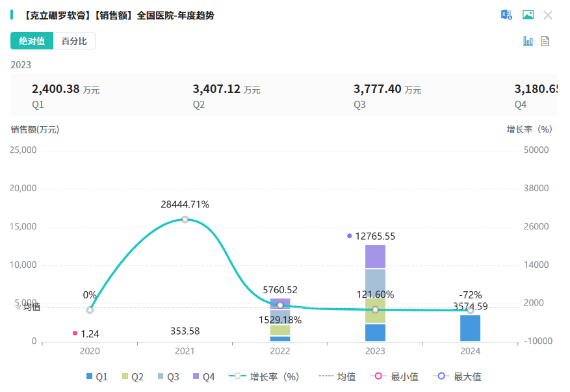Switch to data table view icon
This screenshot has height=392, width=570.
[x=545, y=41]
